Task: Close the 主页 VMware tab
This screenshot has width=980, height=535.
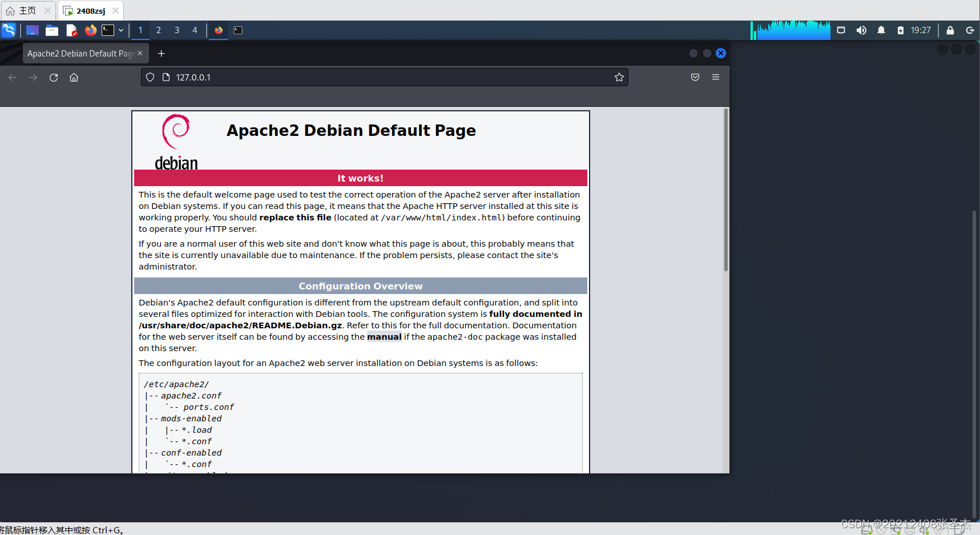Action: 47,10
